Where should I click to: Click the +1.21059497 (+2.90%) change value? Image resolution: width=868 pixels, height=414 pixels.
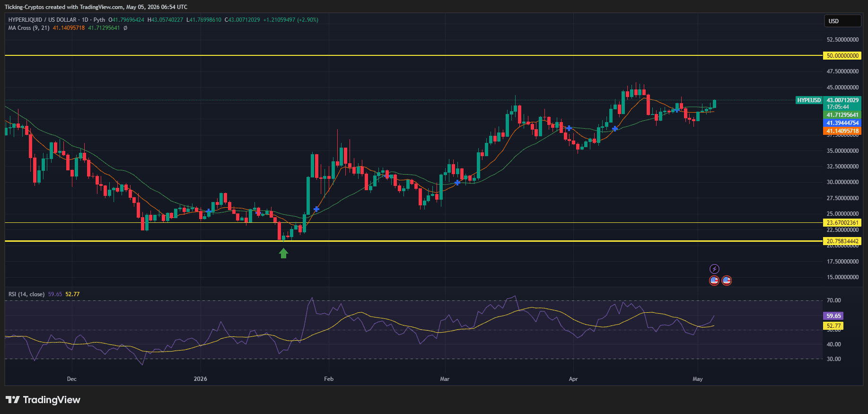pyautogui.click(x=291, y=20)
